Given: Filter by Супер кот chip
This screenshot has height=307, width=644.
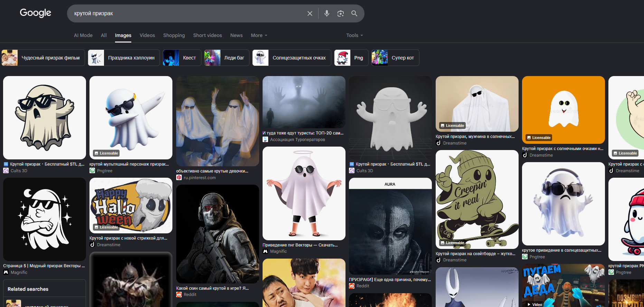Looking at the screenshot, I should (x=395, y=58).
